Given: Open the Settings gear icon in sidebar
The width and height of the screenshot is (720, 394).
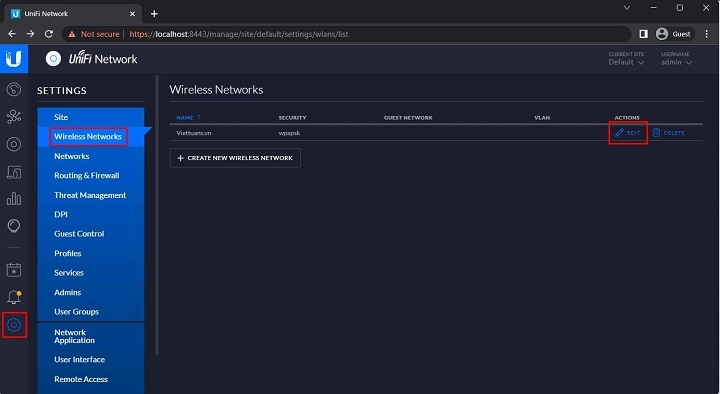Looking at the screenshot, I should [14, 325].
